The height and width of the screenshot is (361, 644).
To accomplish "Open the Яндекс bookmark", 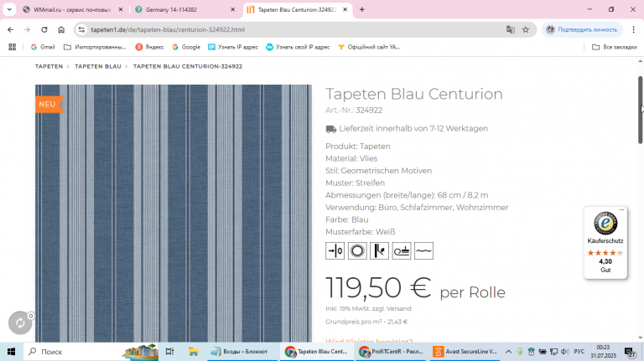I will point(149,47).
